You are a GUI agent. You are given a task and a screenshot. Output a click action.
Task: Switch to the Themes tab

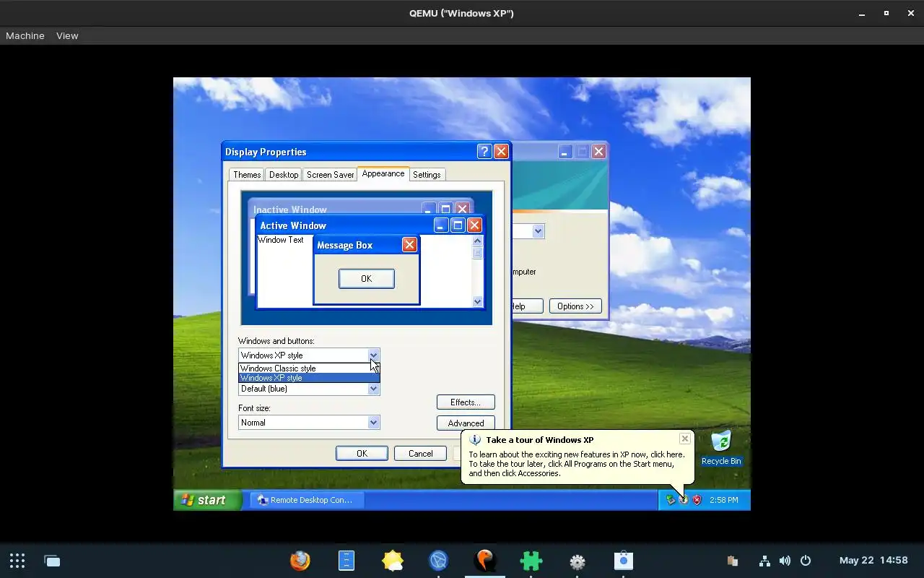(x=247, y=175)
